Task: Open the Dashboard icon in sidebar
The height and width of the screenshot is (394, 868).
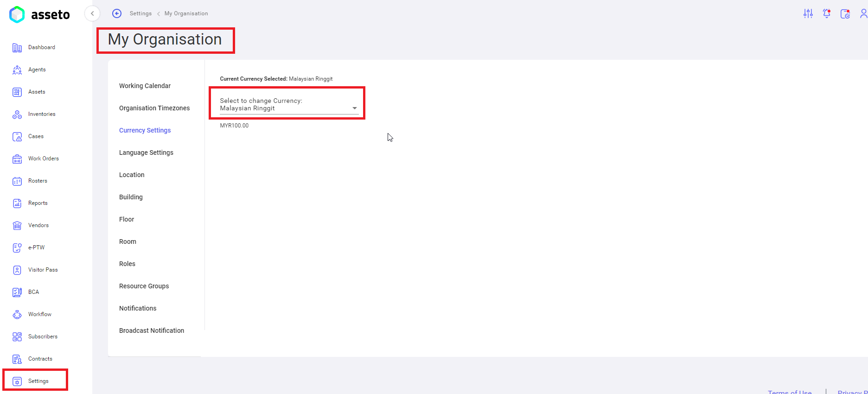Action: click(x=17, y=48)
